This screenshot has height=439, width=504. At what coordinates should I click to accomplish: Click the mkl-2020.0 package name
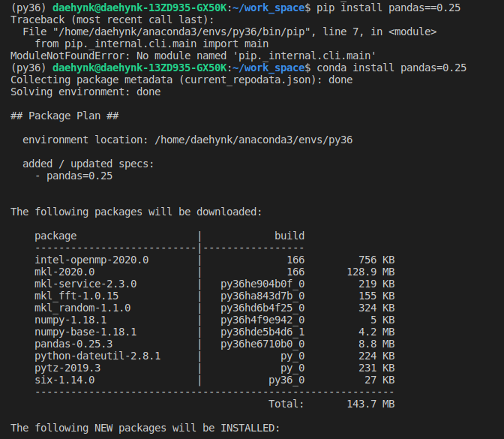64,272
